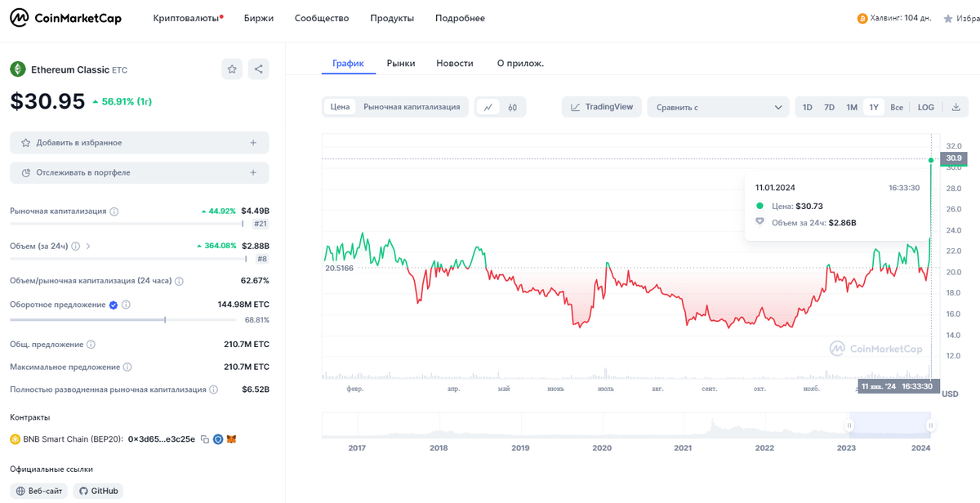Image resolution: width=980 pixels, height=503 pixels.
Task: Switch to the О прилож. tab
Action: pos(520,63)
